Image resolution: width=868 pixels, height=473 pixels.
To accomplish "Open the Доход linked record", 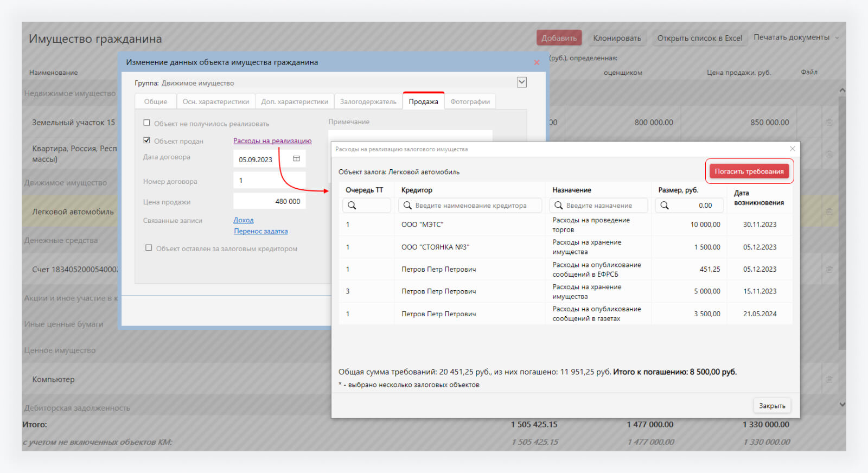I will [x=244, y=220].
